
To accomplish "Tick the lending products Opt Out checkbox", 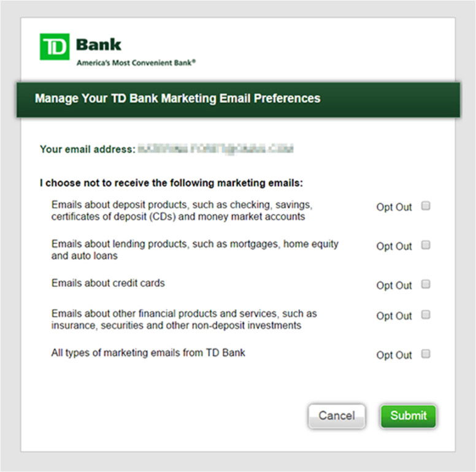I will tap(426, 245).
